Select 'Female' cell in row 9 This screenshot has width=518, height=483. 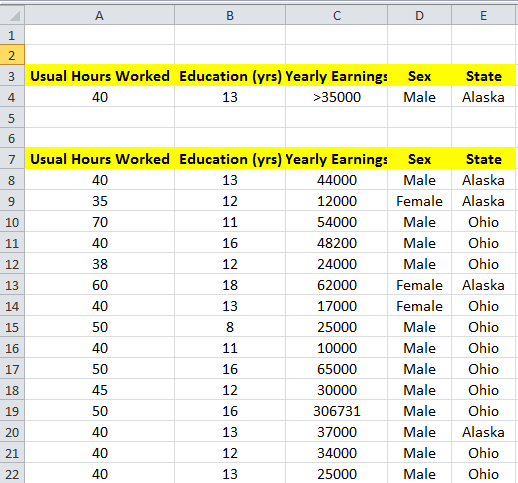tap(419, 201)
